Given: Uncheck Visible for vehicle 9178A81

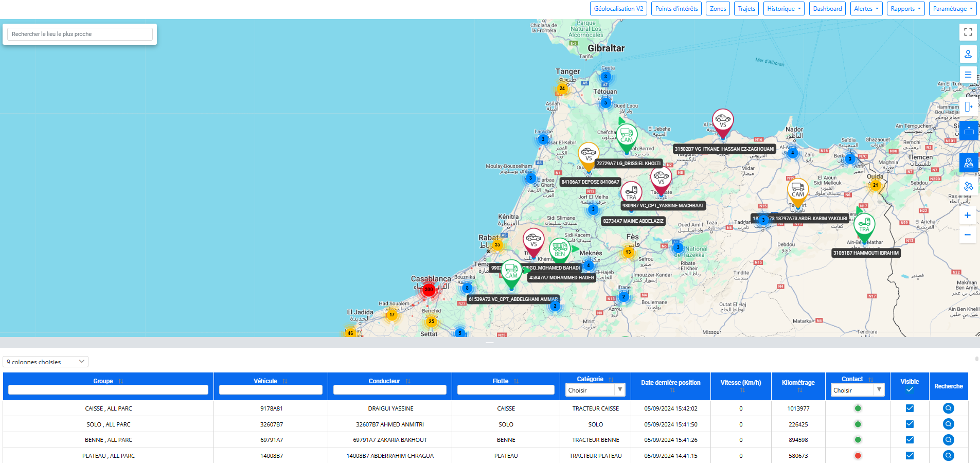Looking at the screenshot, I should pos(910,408).
